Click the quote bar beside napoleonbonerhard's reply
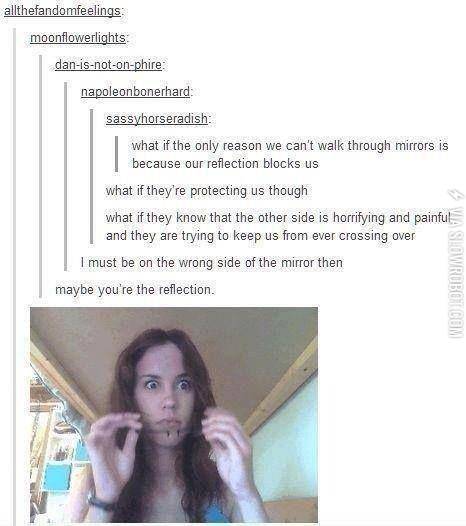Screen dimensions: 466x526 (x=66, y=176)
